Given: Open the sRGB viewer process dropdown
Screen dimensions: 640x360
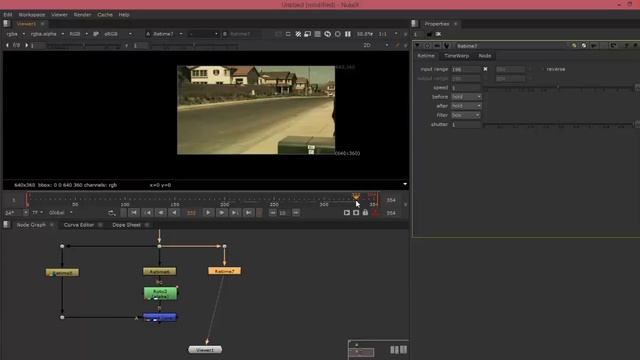Looking at the screenshot, I should (x=118, y=34).
